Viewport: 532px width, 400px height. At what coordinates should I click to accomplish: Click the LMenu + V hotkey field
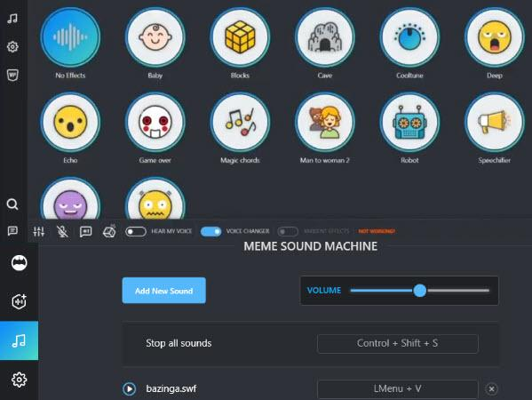tap(398, 388)
